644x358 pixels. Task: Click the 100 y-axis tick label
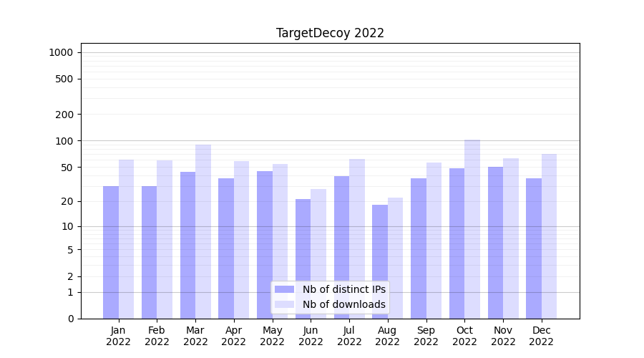click(x=64, y=141)
